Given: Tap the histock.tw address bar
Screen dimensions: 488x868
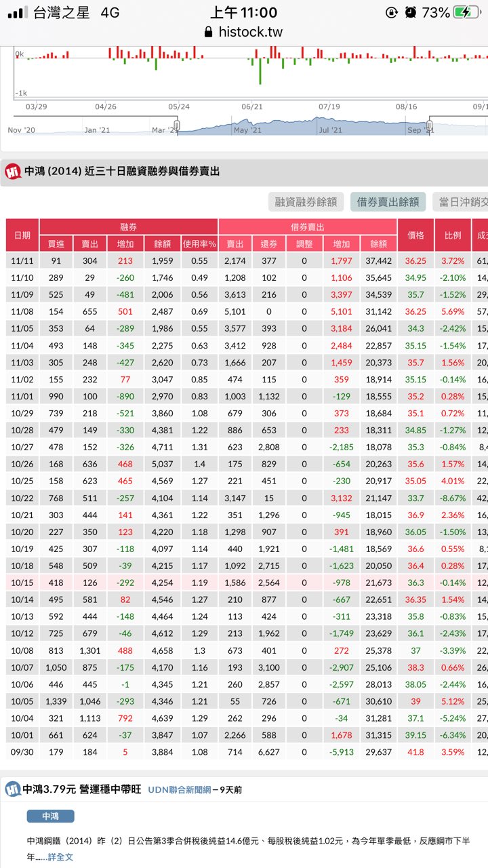Looking at the screenshot, I should pyautogui.click(x=244, y=32).
